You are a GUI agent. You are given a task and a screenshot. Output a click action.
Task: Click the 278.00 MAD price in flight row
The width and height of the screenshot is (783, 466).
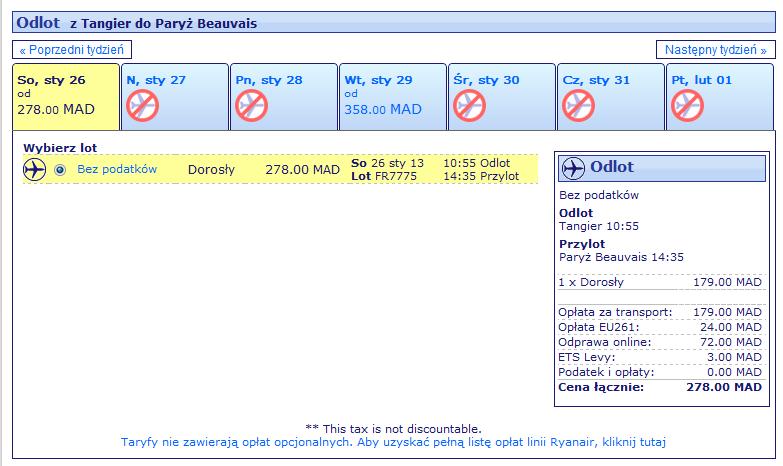303,170
